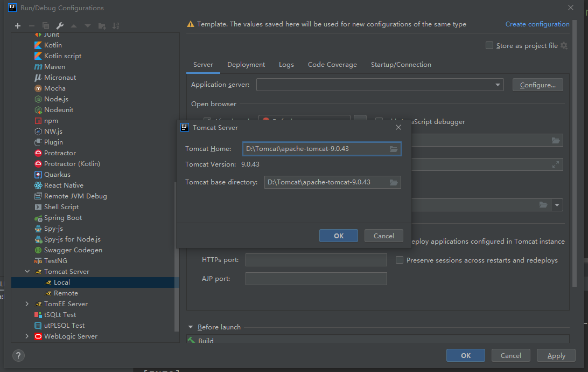Move configuration down arrow icon

tap(88, 26)
